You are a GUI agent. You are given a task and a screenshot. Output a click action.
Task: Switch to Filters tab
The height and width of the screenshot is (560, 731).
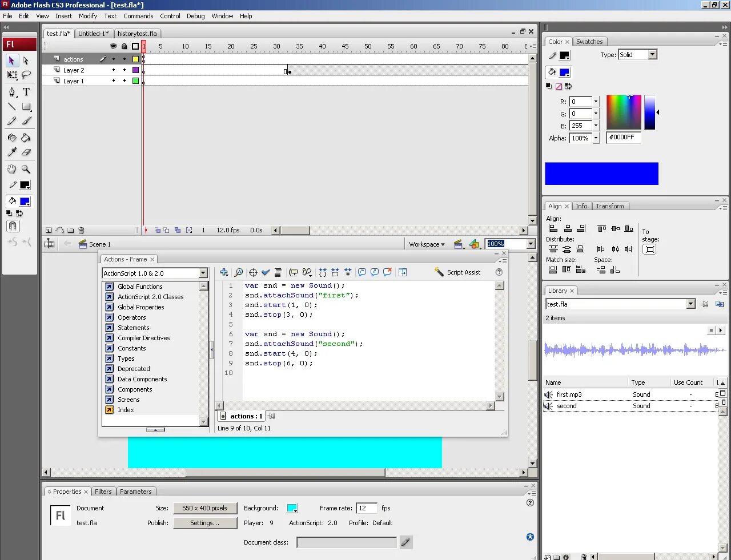pos(103,491)
